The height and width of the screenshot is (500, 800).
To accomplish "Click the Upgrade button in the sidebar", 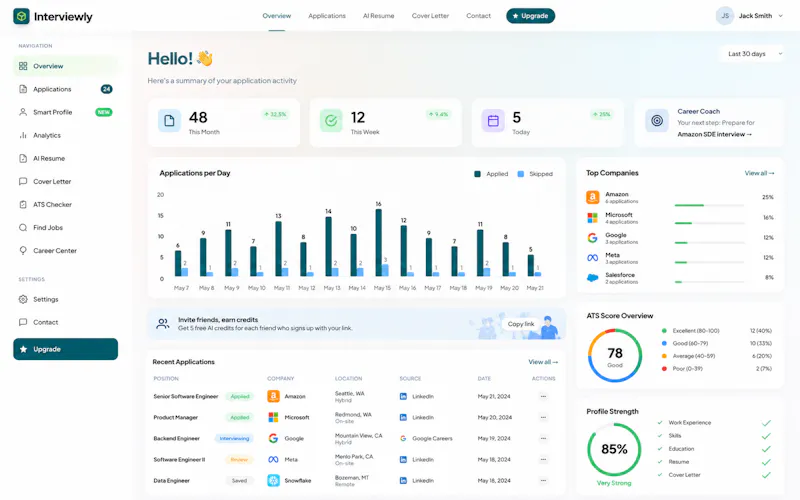I will tap(65, 349).
